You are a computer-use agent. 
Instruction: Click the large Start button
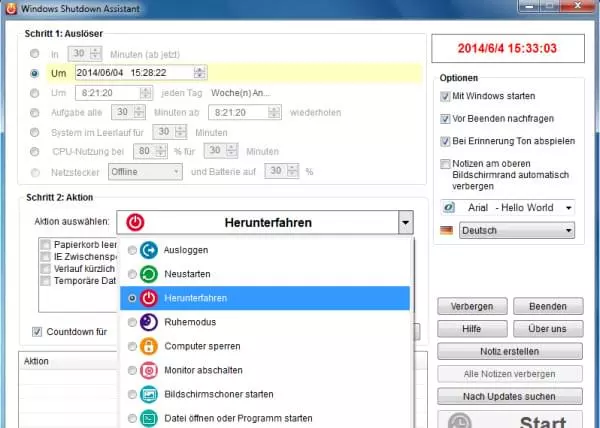tap(510, 420)
